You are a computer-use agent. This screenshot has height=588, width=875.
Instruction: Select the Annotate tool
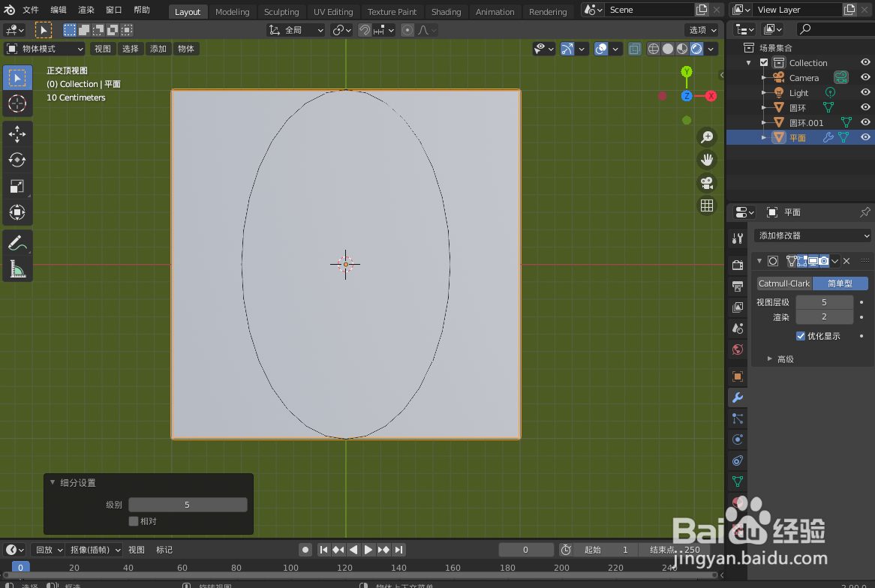(x=18, y=241)
